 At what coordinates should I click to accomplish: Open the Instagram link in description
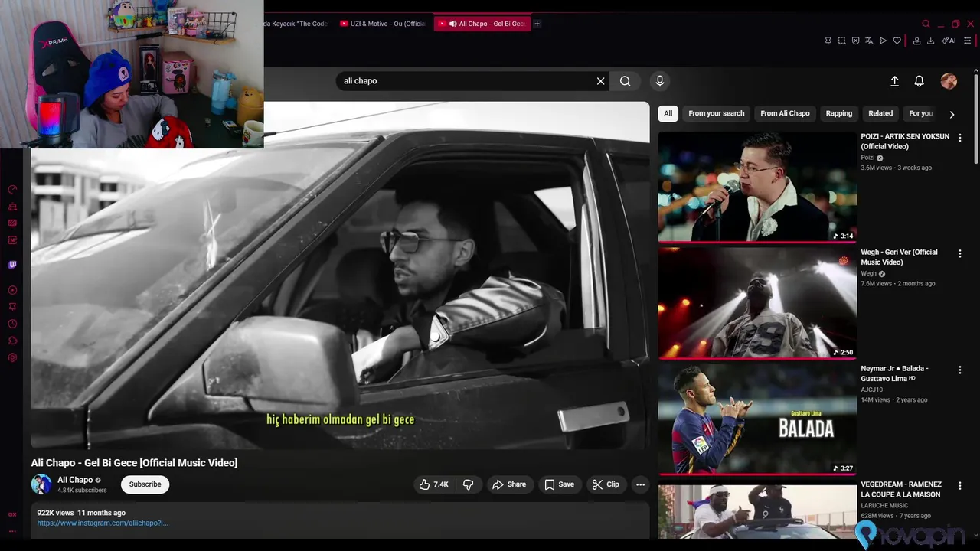coord(103,523)
